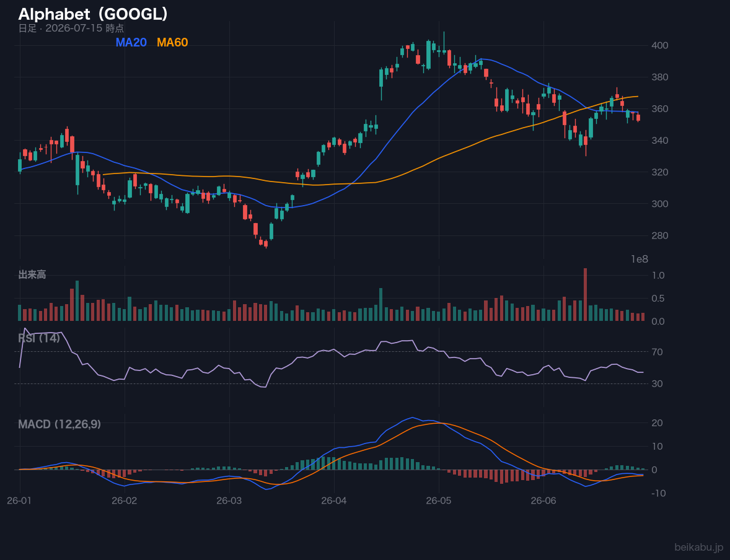Screen dimensions: 730x560
Task: Click the 280 price axis label
Action: tap(660, 235)
